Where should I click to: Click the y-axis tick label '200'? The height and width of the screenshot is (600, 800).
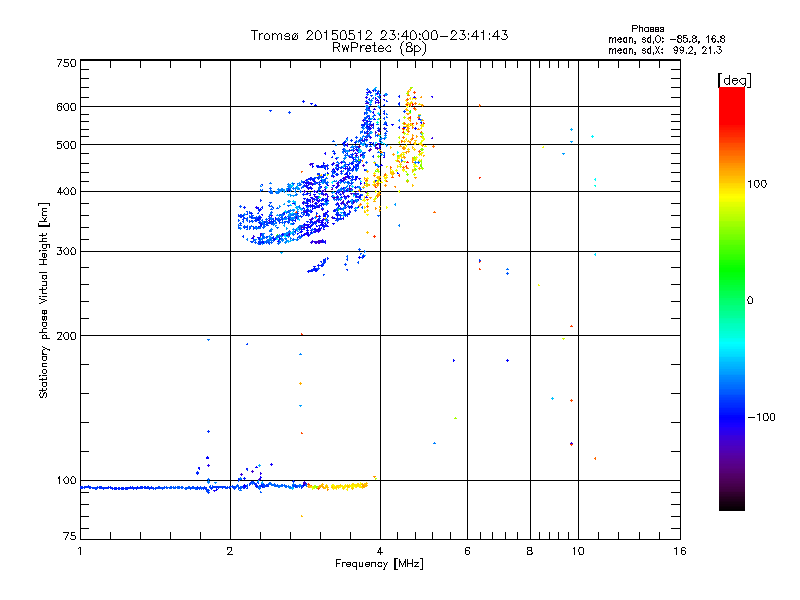[66, 336]
